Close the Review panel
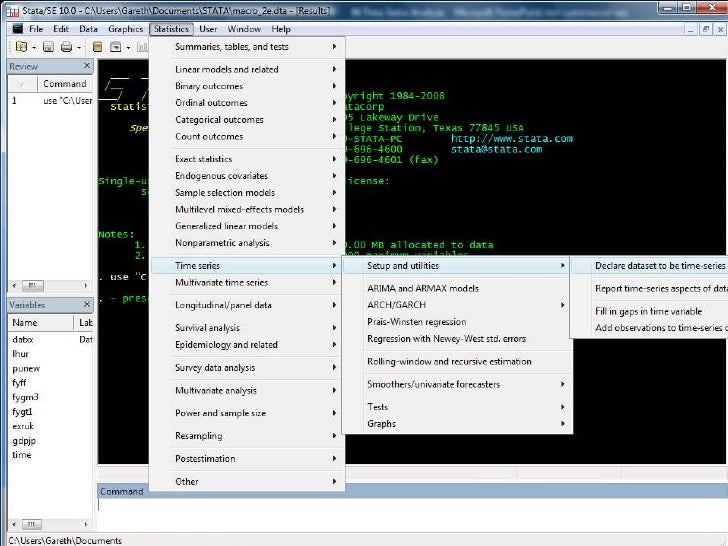 tap(87, 66)
